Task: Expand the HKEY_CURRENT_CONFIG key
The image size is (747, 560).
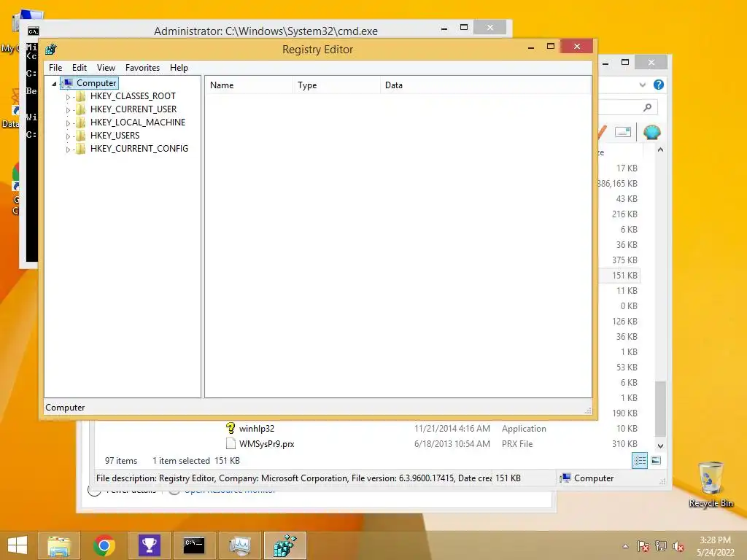Action: pyautogui.click(x=68, y=149)
